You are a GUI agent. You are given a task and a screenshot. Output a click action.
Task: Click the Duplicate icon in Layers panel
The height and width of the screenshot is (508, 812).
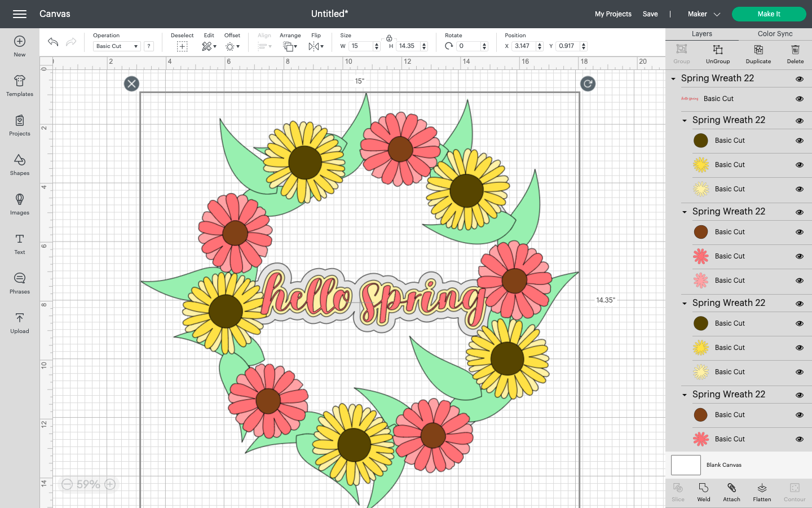pos(758,54)
